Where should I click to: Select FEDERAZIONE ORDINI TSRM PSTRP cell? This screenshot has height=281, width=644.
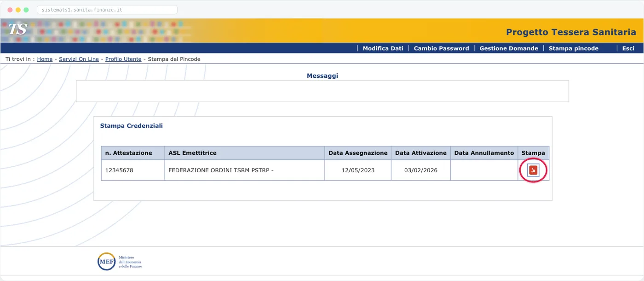tap(244, 170)
